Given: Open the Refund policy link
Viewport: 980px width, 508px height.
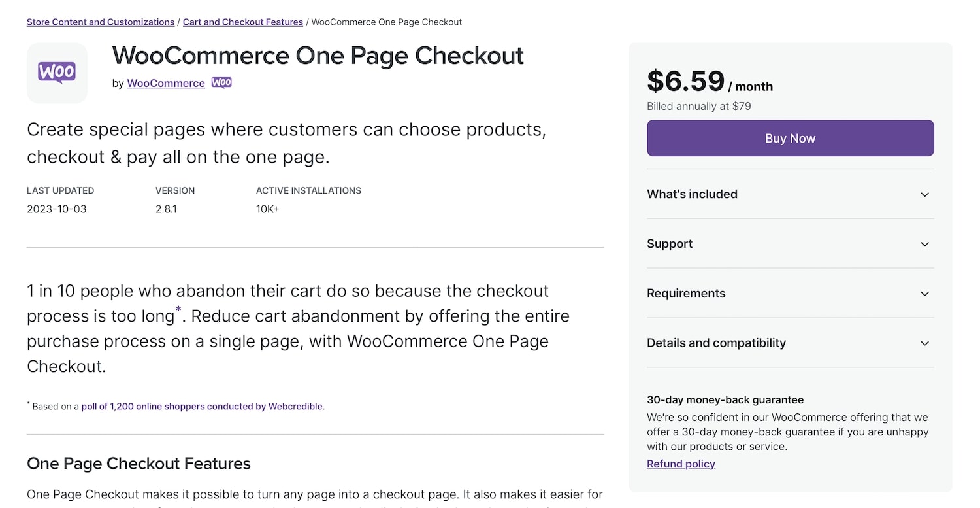Looking at the screenshot, I should 681,464.
